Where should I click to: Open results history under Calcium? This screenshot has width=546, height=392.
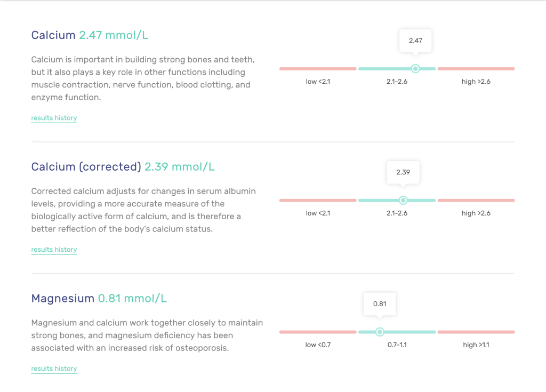54,118
